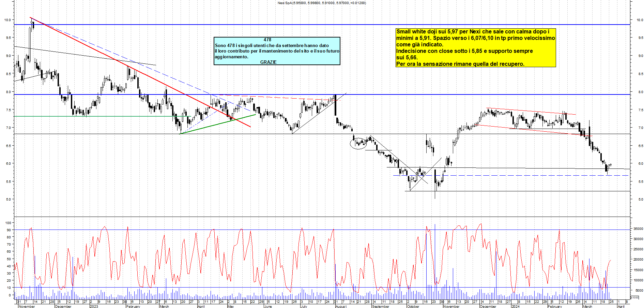The width and height of the screenshot is (644, 308).
Task: Click 5.0 on the left price axis
Action: click(x=8, y=200)
